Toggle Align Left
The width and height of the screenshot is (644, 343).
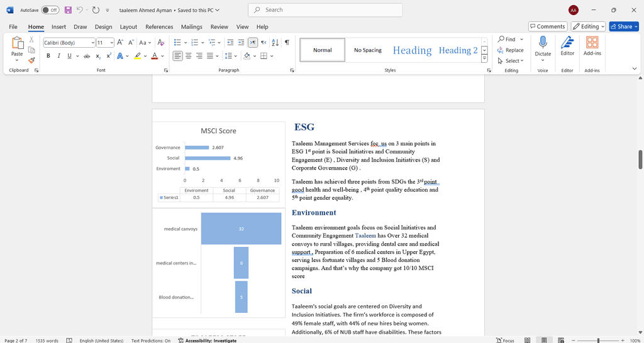(177, 56)
